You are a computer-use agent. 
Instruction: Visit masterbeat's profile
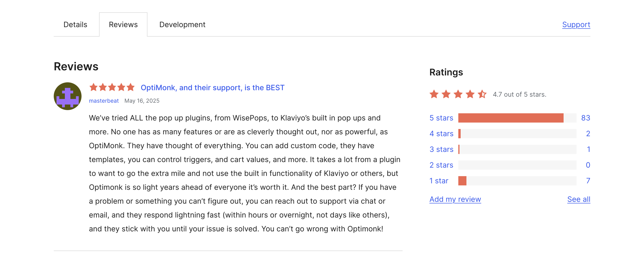pyautogui.click(x=103, y=101)
